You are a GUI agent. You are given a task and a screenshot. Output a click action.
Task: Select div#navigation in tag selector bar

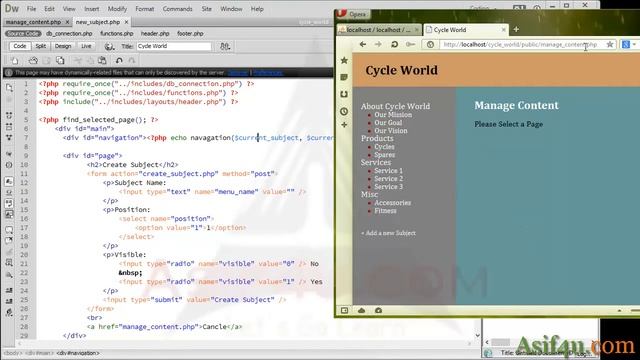pyautogui.click(x=78, y=353)
